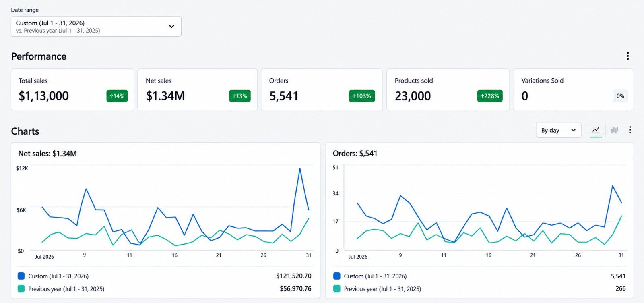Click the 14% Total sales change badge
This screenshot has width=644, height=303.
pos(117,96)
